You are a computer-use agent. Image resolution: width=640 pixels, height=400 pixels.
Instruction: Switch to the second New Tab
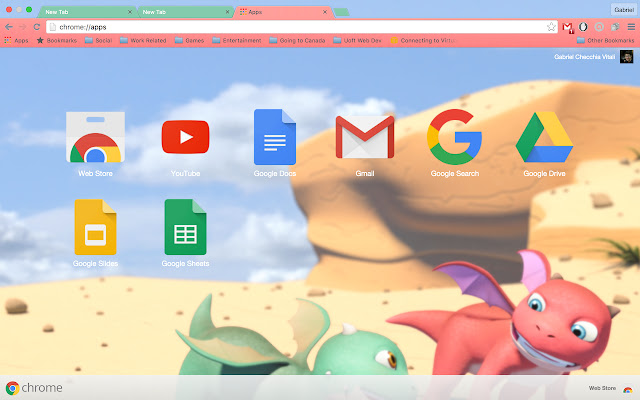(184, 12)
